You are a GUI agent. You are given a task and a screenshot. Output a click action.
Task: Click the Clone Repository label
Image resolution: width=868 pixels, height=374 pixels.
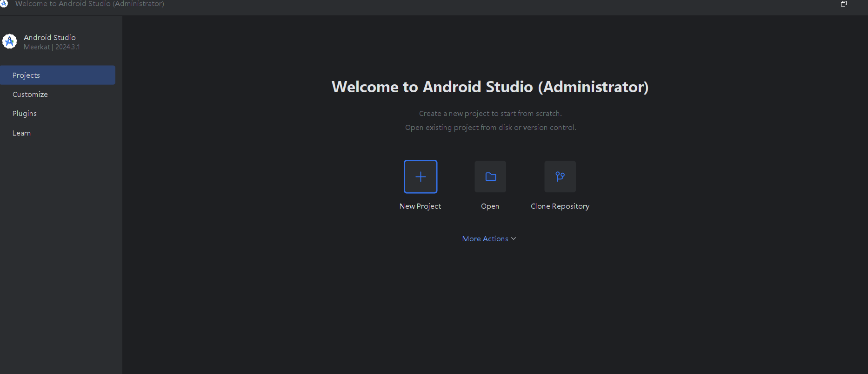pos(560,206)
